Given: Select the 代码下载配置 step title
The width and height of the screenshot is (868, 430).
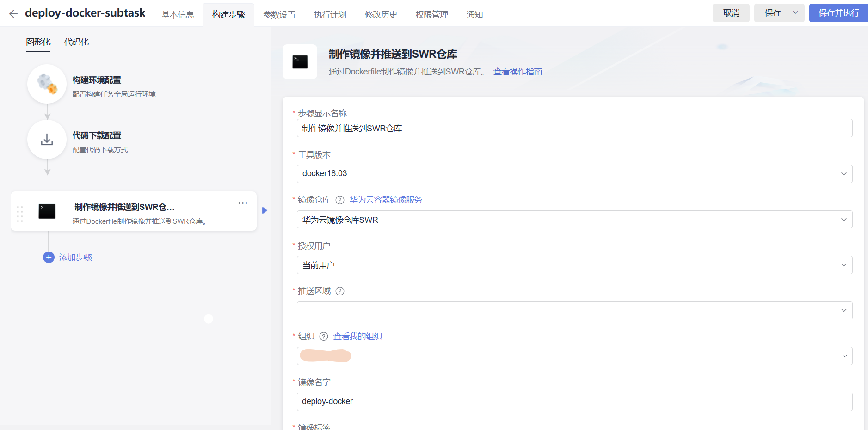Looking at the screenshot, I should [x=97, y=135].
